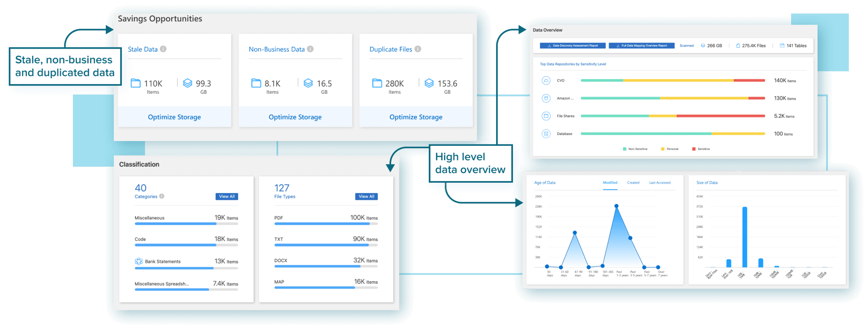Click the 266 GB scanned storage icon
This screenshot has height=329, width=868.
[703, 46]
